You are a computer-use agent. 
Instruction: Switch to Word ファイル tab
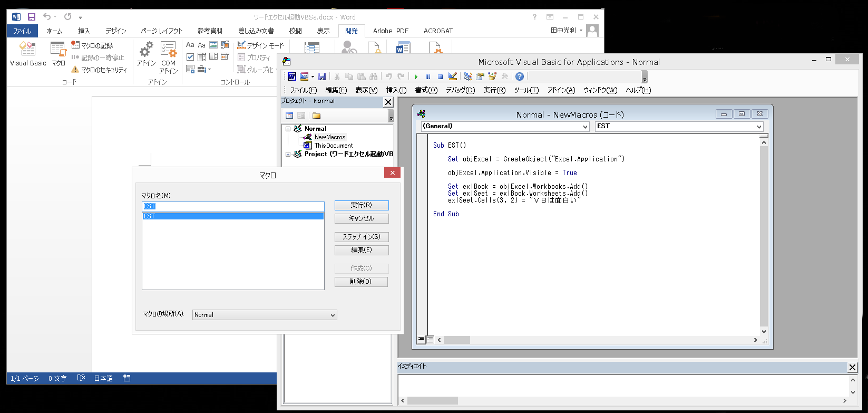tap(22, 31)
